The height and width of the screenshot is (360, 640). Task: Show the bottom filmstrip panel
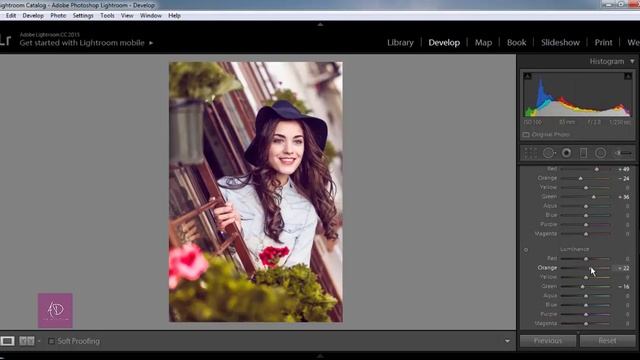[x=320, y=356]
